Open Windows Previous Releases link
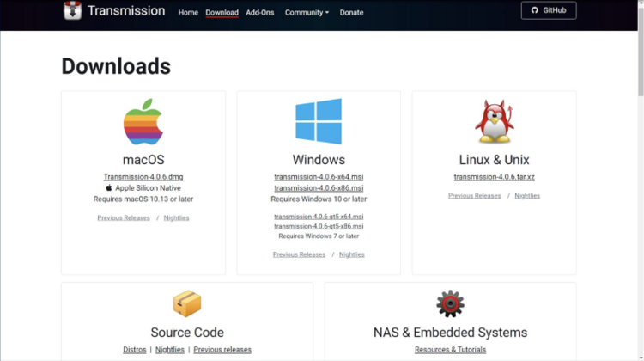 [299, 254]
